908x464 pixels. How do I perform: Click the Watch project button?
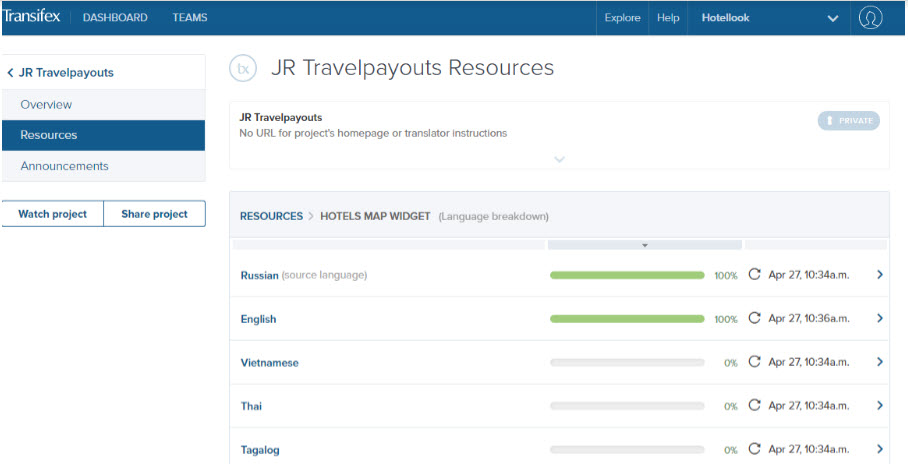pyautogui.click(x=53, y=214)
